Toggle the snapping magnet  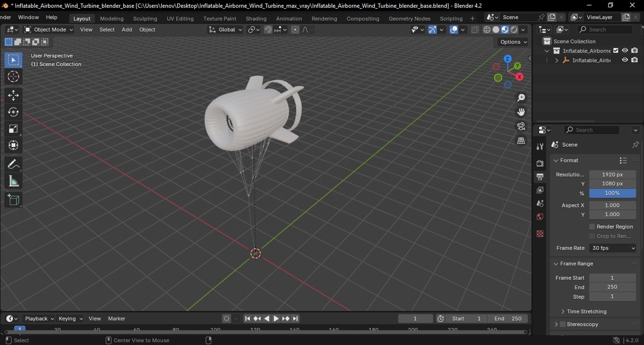(268, 30)
